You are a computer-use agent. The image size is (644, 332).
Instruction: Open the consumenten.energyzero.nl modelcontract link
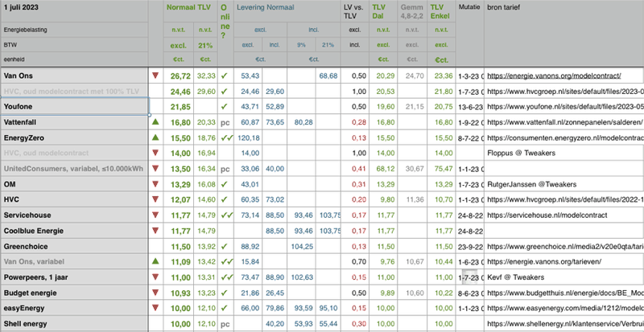coord(565,138)
